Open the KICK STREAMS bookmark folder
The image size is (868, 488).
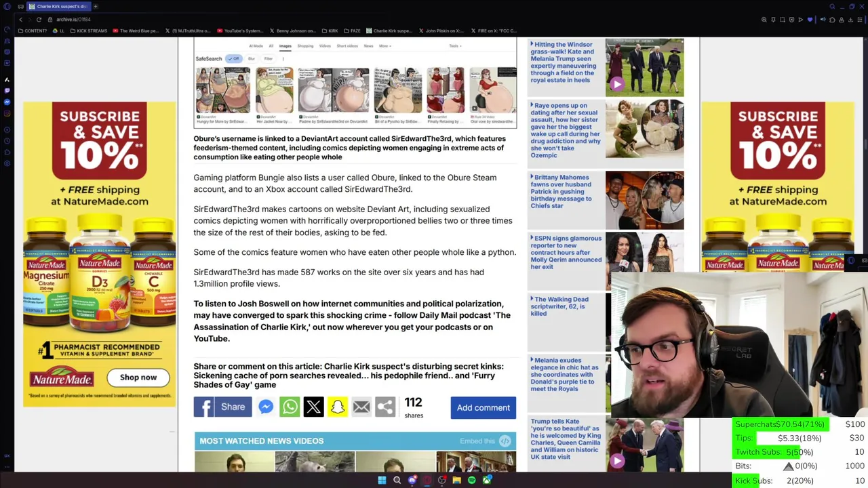point(87,30)
